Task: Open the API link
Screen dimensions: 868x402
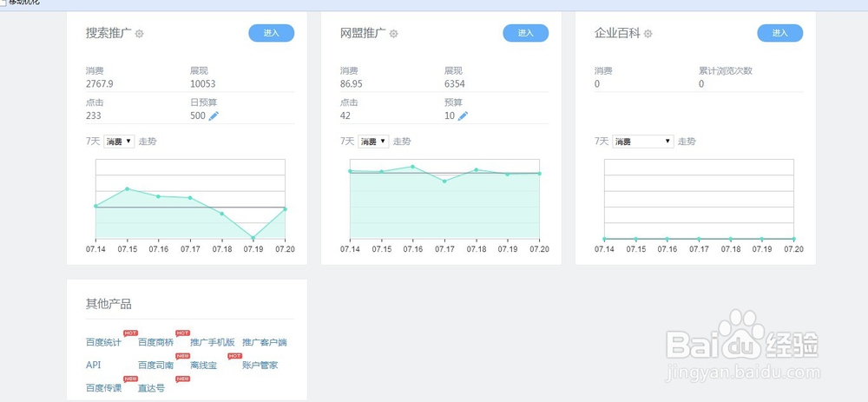Action: pyautogui.click(x=94, y=365)
